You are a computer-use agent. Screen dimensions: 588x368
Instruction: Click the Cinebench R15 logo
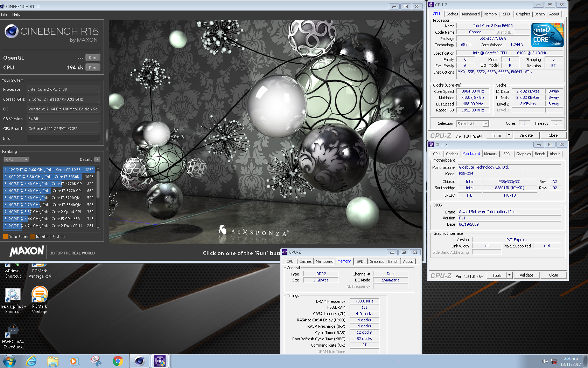(x=51, y=33)
